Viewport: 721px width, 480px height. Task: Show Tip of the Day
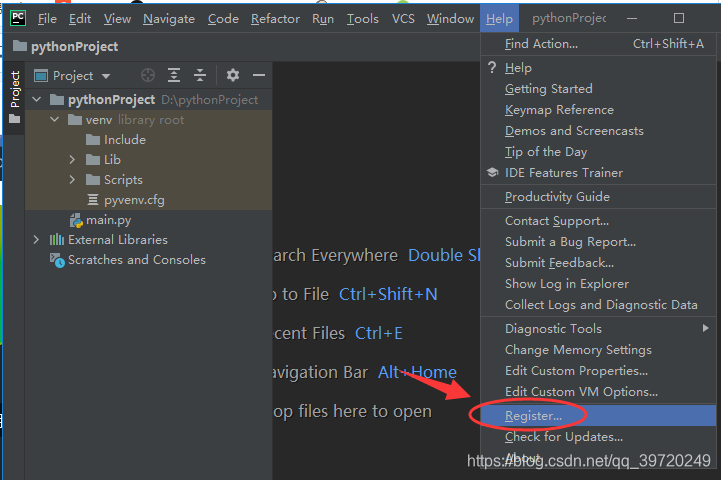click(x=599, y=152)
